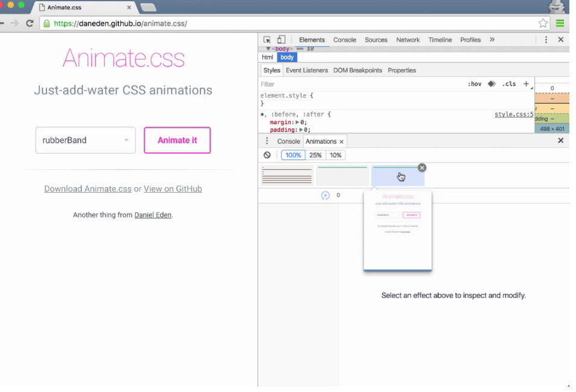Visit the Daniel Eden link
This screenshot has width=576, height=392.
point(153,215)
